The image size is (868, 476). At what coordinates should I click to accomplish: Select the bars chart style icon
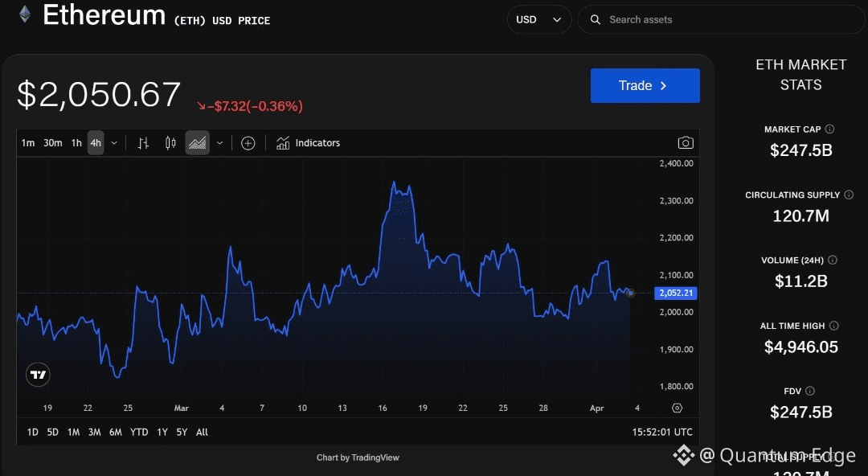click(x=143, y=143)
